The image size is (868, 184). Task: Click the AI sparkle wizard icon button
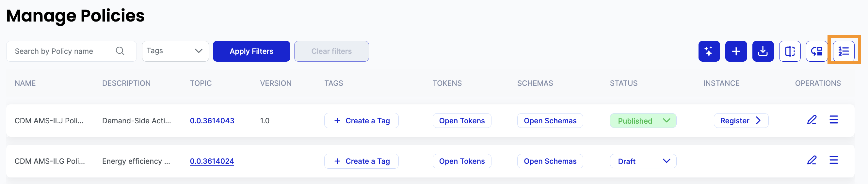pyautogui.click(x=709, y=51)
